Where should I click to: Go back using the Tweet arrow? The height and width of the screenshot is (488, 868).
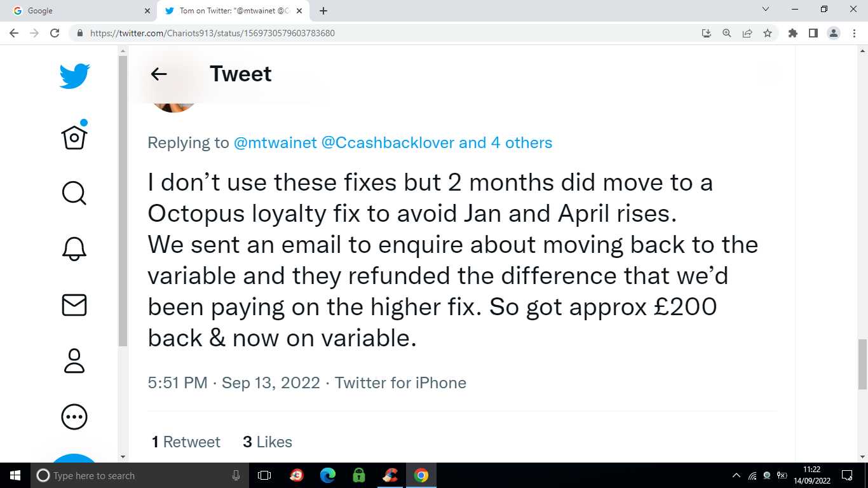tap(159, 74)
